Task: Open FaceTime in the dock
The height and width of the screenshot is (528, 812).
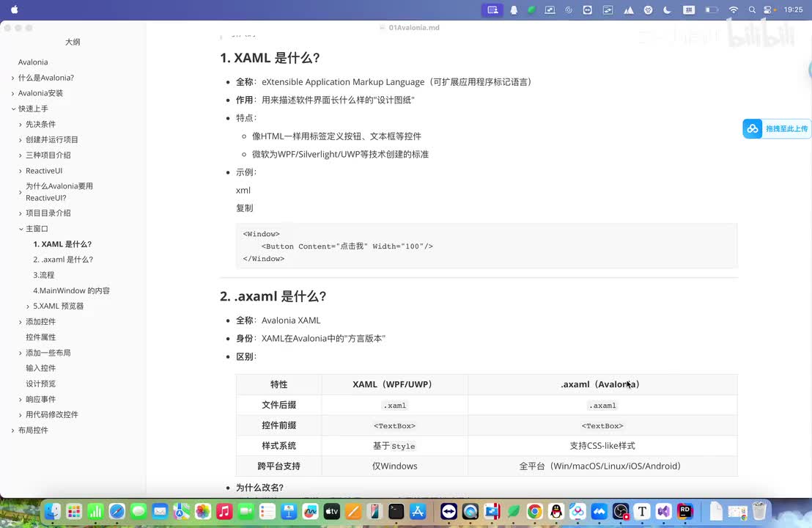Action: tap(246, 512)
